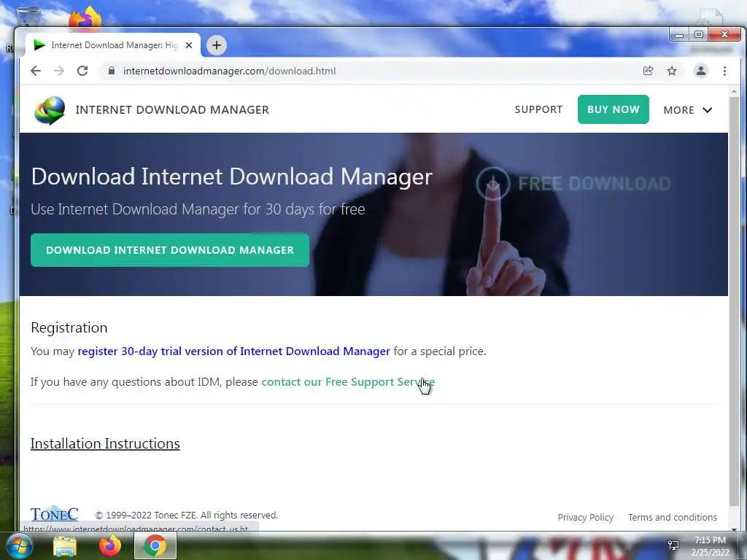747x560 pixels.
Task: Click the address bar URL field
Action: [x=371, y=71]
